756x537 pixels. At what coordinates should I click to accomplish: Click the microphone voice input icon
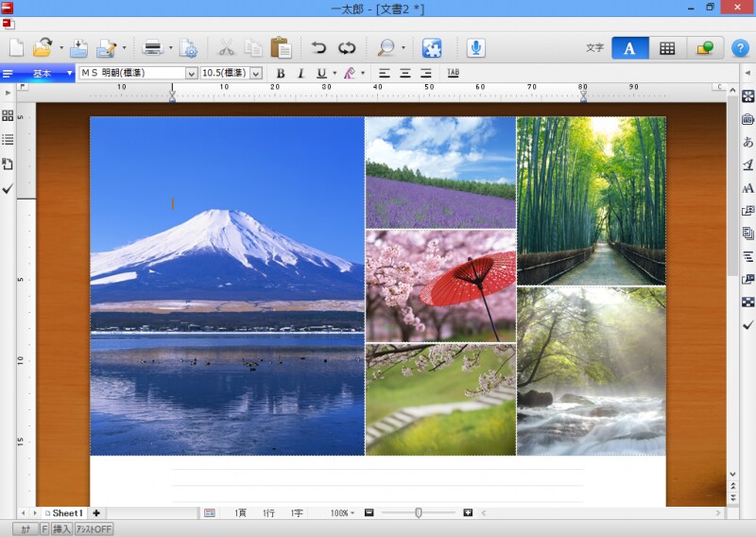click(x=476, y=48)
